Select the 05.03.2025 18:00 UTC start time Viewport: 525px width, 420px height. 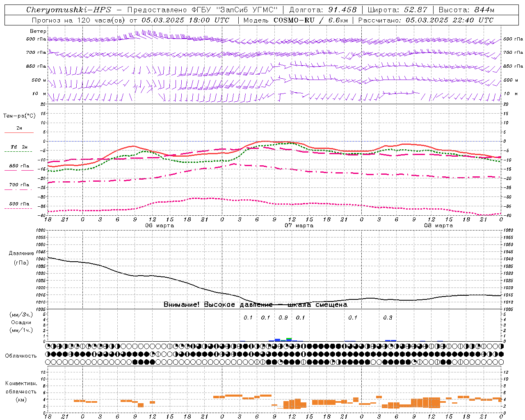pyautogui.click(x=185, y=20)
